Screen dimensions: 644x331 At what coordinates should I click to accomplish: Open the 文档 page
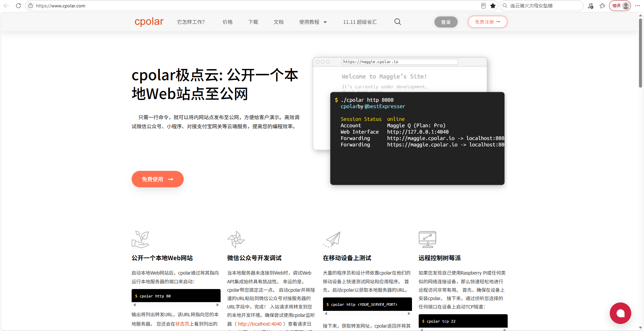click(x=279, y=22)
